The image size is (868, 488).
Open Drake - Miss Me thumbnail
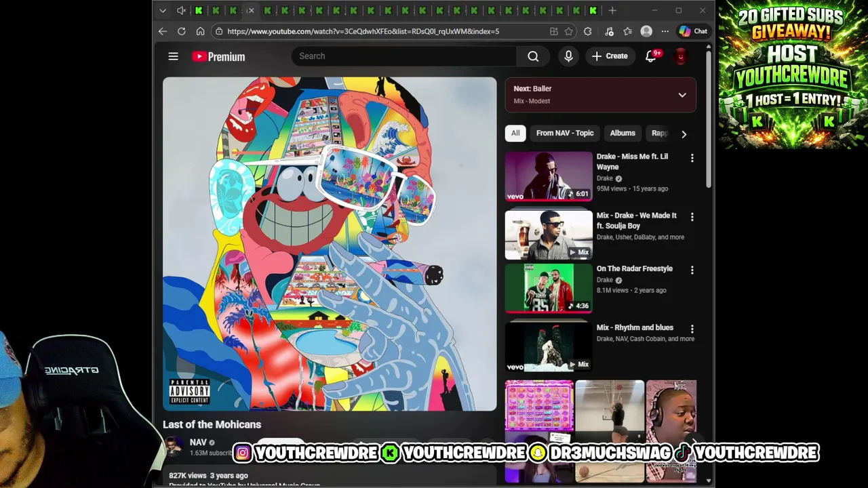[549, 176]
